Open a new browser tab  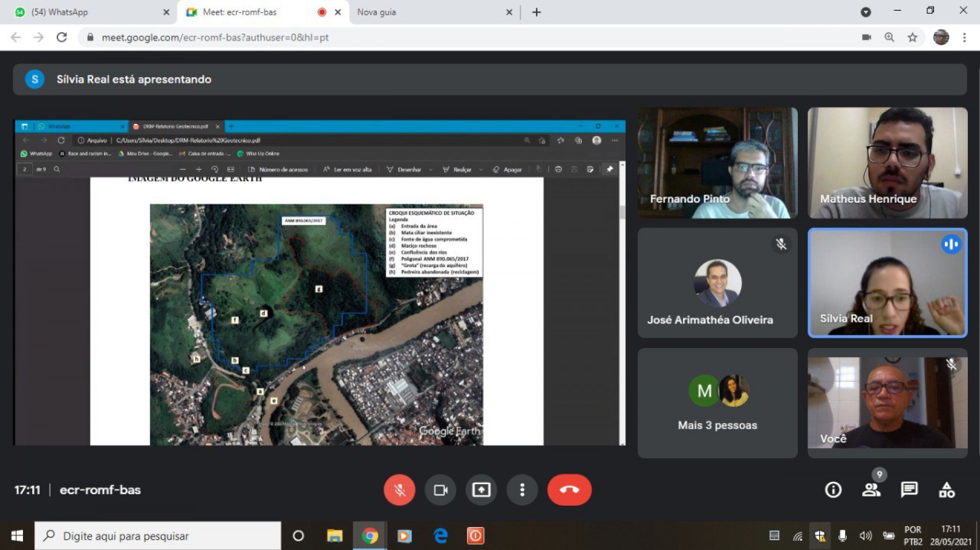(536, 12)
